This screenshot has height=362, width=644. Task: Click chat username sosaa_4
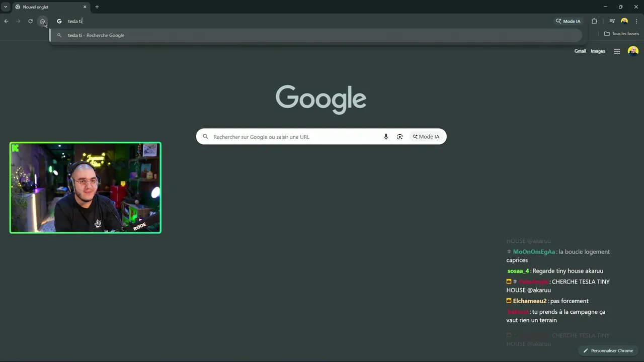518,271
